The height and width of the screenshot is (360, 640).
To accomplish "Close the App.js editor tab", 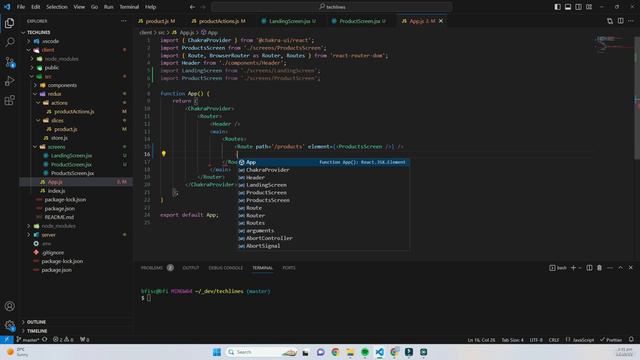I will pos(441,21).
